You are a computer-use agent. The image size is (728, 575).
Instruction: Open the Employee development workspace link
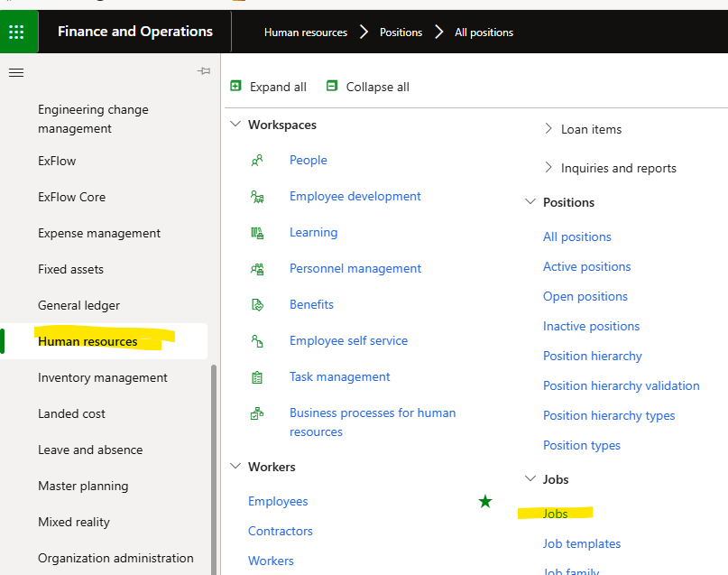(355, 197)
